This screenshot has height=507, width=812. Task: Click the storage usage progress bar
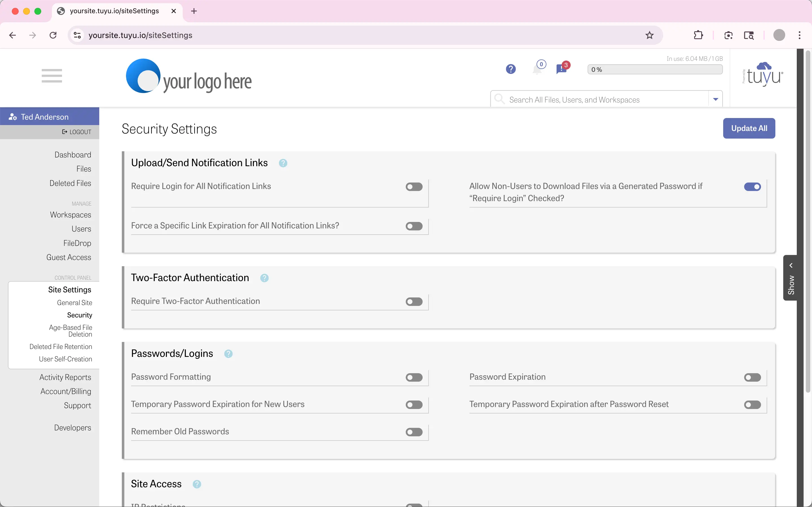pyautogui.click(x=655, y=69)
